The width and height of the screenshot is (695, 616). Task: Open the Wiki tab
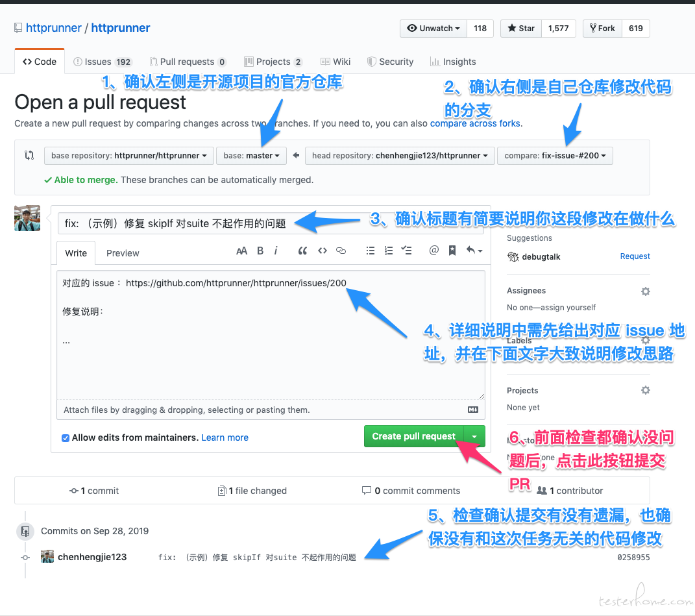click(x=335, y=62)
